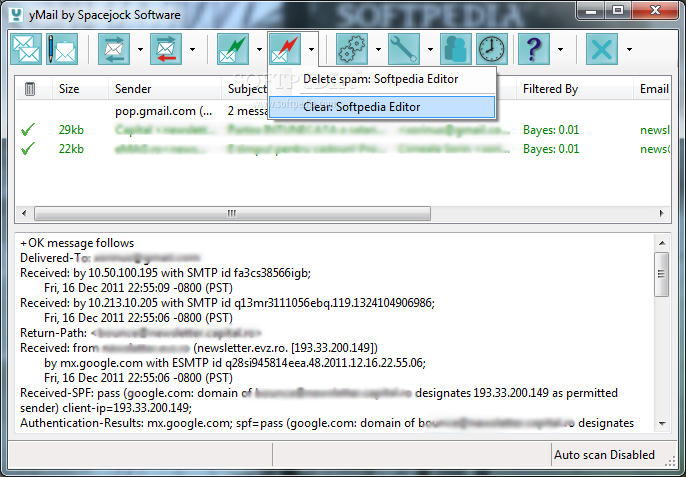Click the up arrow of message pane scrollbar

click(x=662, y=243)
